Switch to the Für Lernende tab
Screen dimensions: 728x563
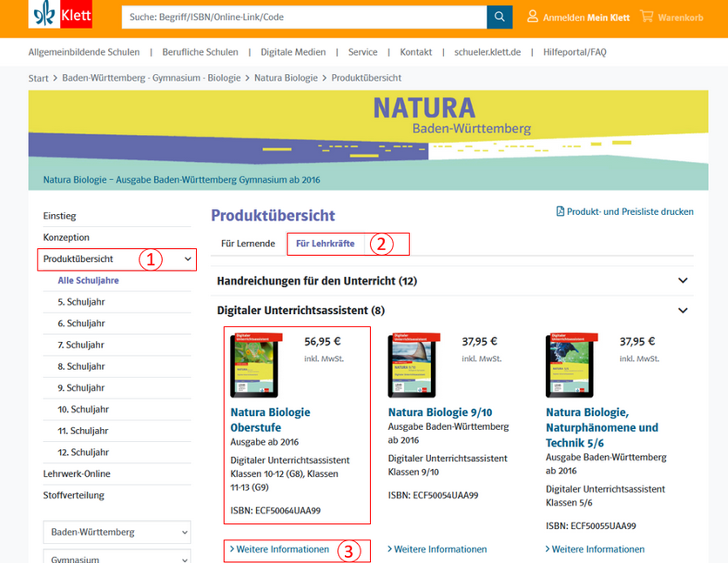247,244
